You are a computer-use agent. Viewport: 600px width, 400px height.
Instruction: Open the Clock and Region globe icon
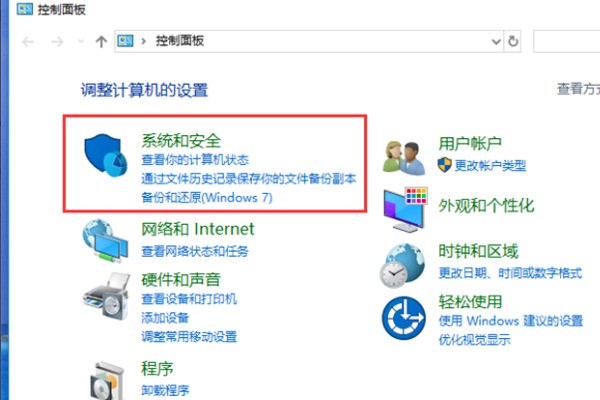(x=403, y=266)
